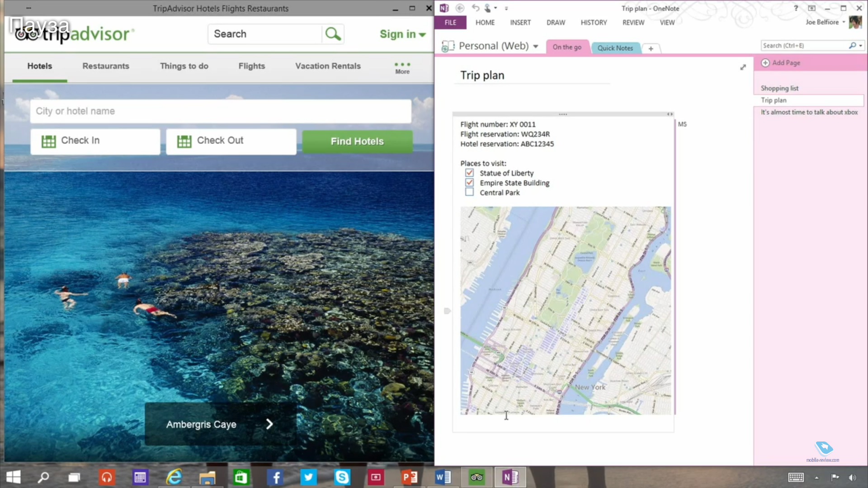The width and height of the screenshot is (868, 488).
Task: Click the OneNote Help question mark
Action: pos(796,8)
